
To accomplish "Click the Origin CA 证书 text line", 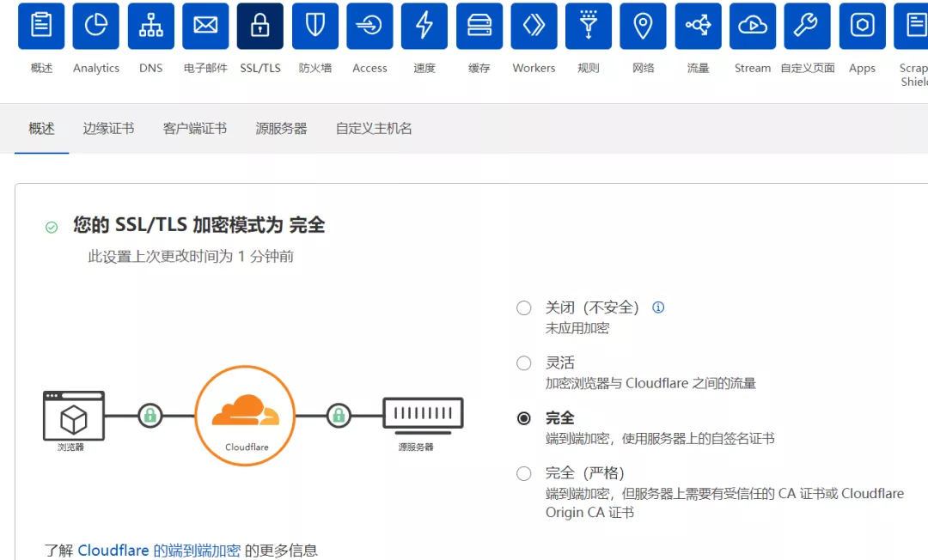I will 589,513.
